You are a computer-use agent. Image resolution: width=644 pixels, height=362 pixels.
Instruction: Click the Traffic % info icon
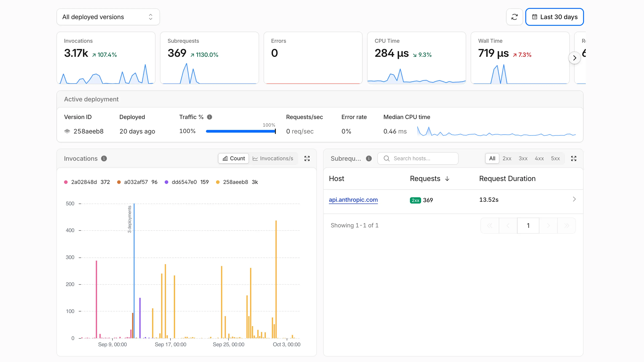[209, 117]
